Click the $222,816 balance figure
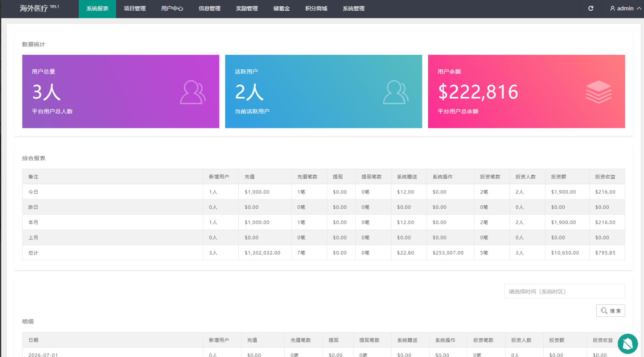This screenshot has width=644, height=357. point(478,92)
